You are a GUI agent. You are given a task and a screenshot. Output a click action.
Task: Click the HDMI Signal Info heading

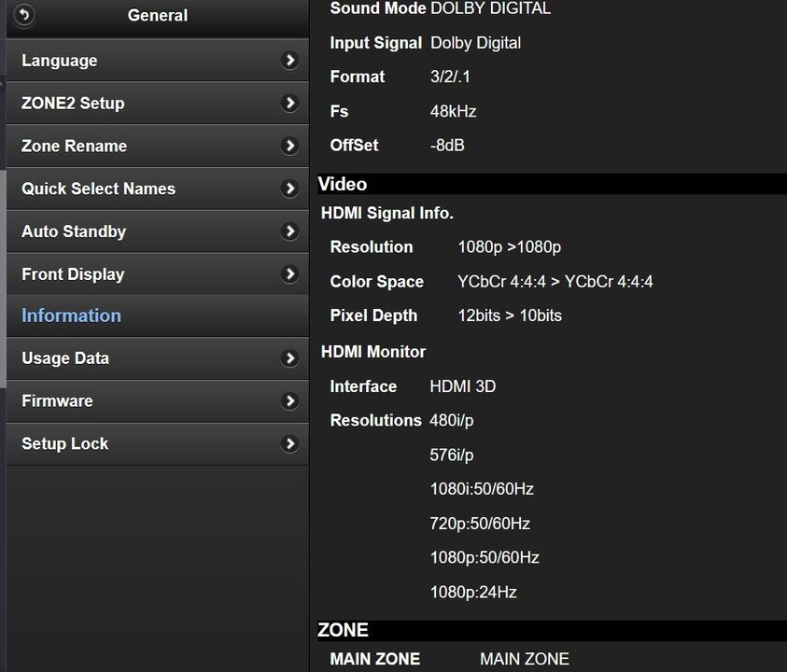click(387, 213)
